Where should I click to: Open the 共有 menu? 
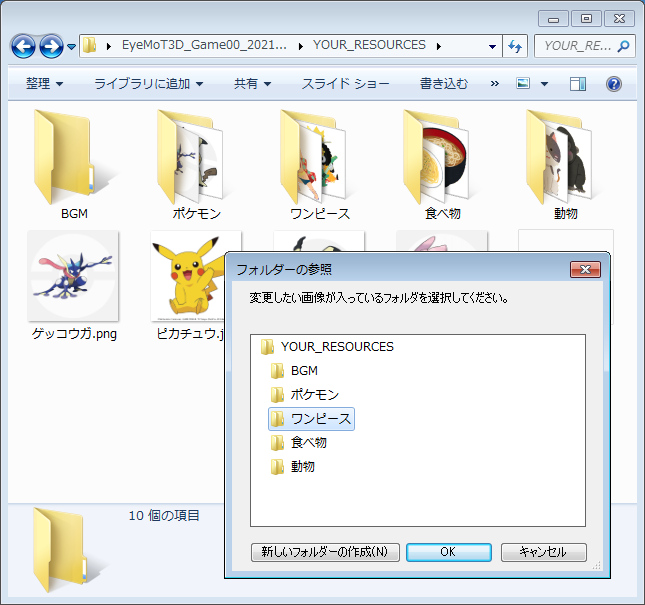click(252, 84)
